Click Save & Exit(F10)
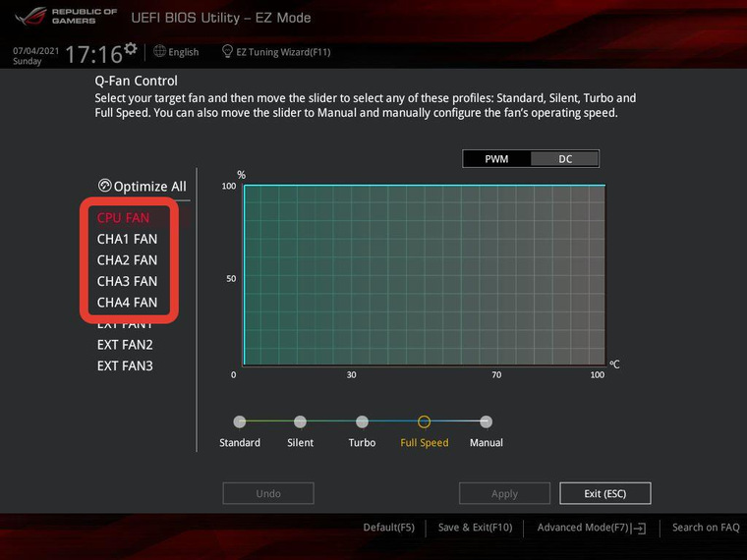This screenshot has width=747, height=560. pos(475,528)
